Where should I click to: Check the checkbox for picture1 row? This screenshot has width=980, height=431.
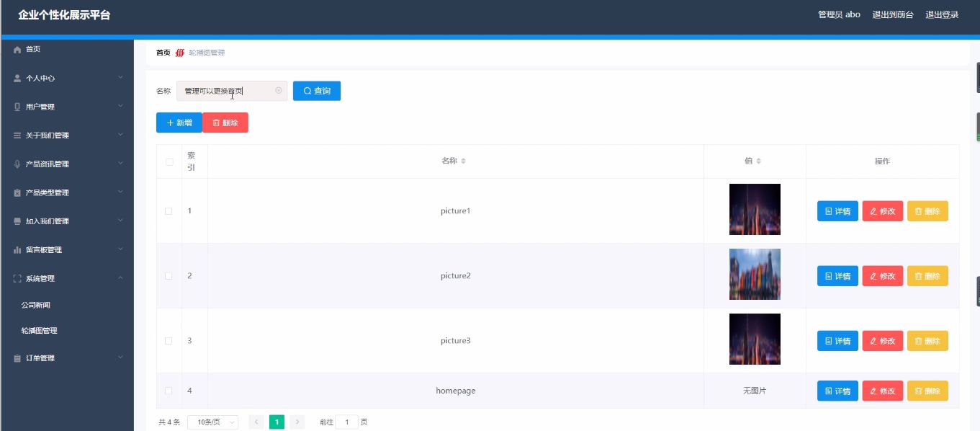[168, 211]
